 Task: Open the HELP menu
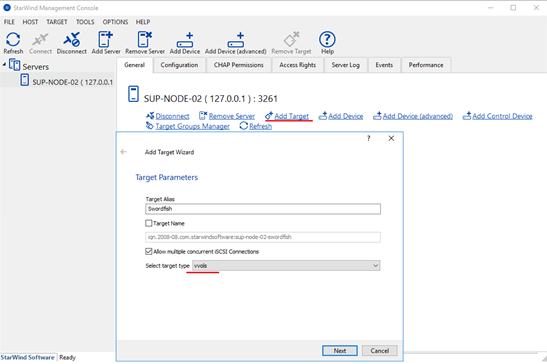click(143, 22)
